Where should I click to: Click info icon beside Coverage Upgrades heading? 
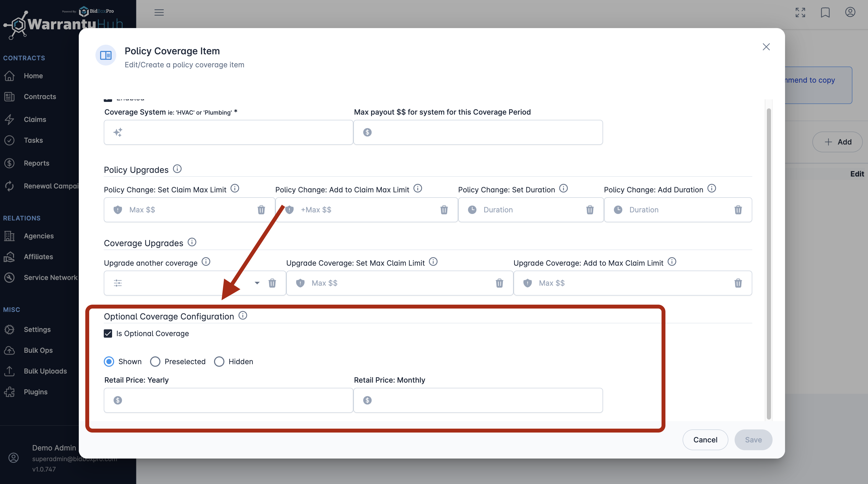pos(192,242)
